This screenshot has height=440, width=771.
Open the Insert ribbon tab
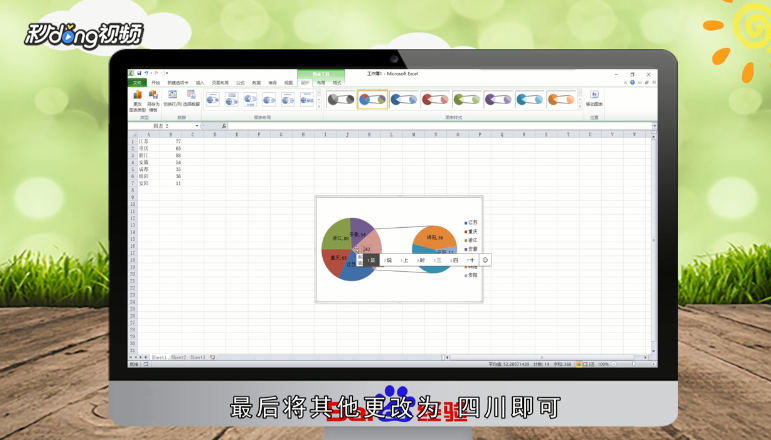click(200, 83)
